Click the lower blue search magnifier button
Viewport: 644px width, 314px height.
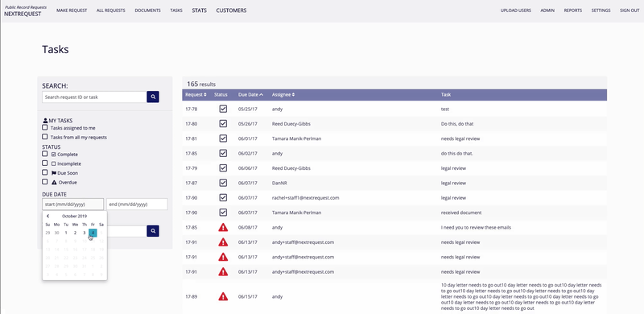[x=153, y=231]
